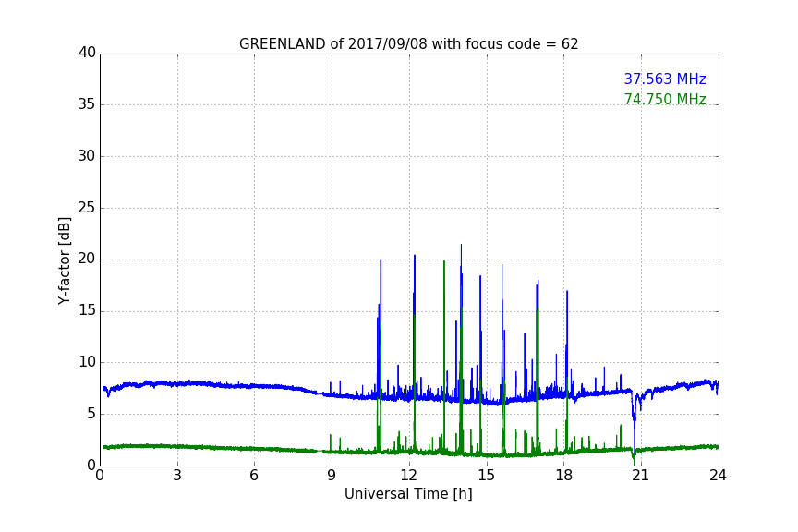Click the x-axis tick label 24
Viewport: 798px width, 532px height.
719,476
